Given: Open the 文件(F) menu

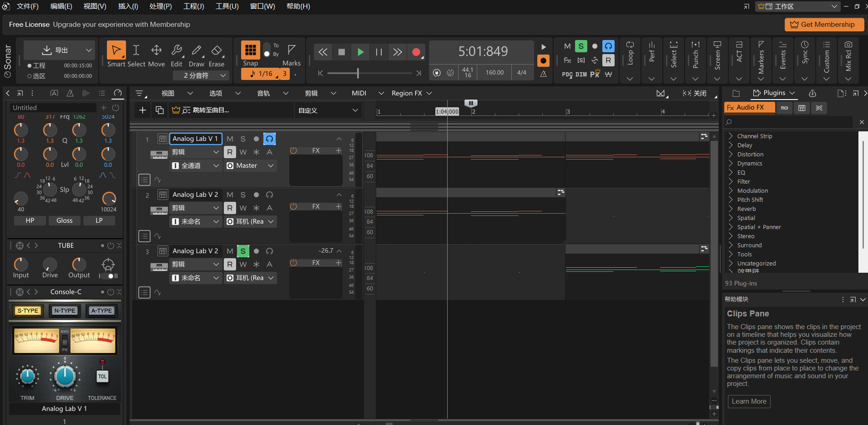Looking at the screenshot, I should point(27,6).
